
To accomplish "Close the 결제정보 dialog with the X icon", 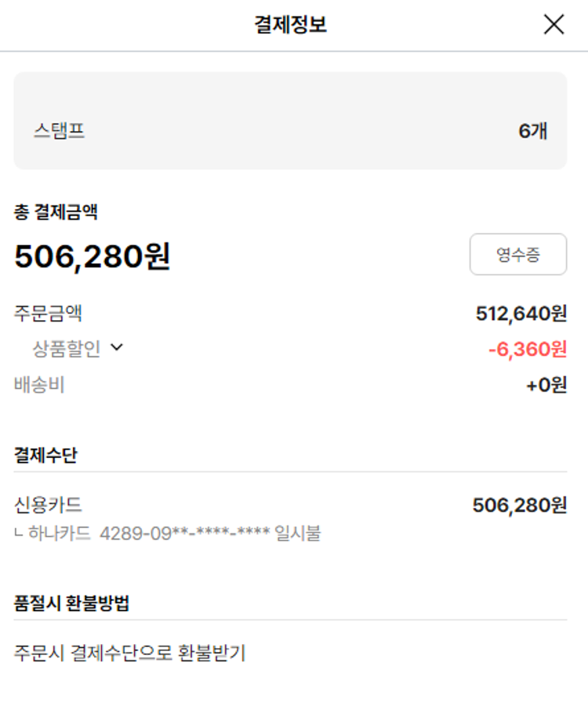I will click(554, 25).
